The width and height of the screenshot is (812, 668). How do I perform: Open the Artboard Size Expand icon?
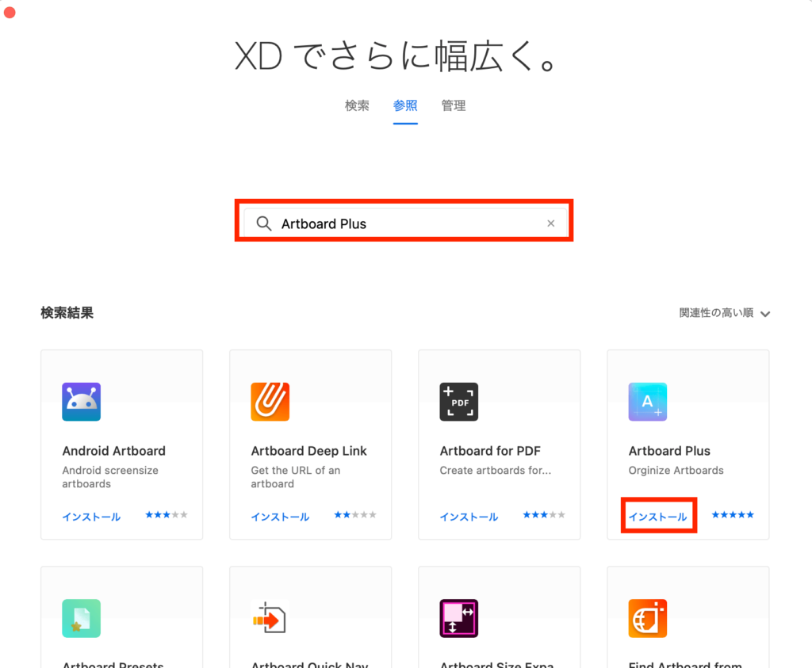[459, 618]
